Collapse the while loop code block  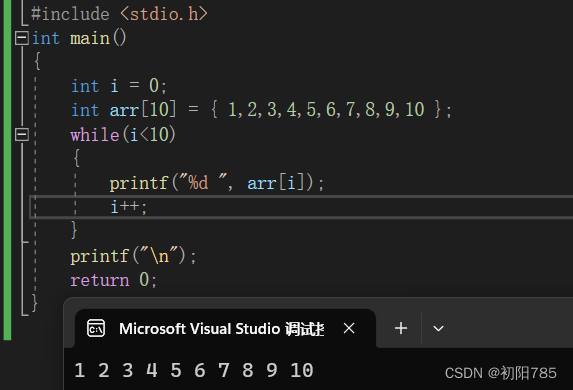pyautogui.click(x=22, y=135)
